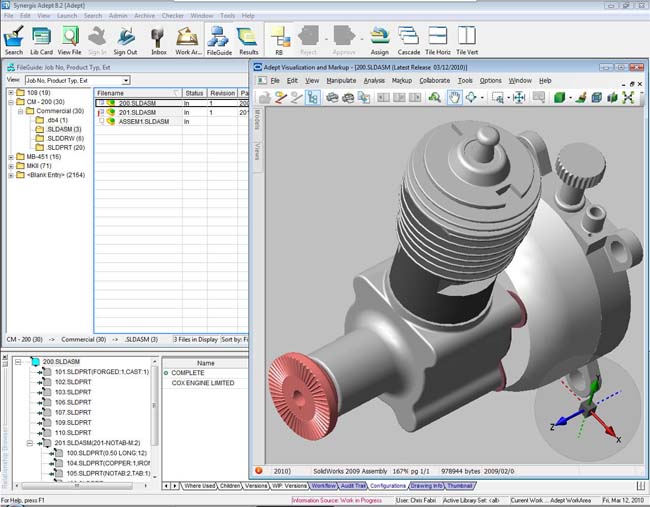The width and height of the screenshot is (650, 507).
Task: Click the rotate/orbit tool icon in viewer
Action: click(x=471, y=98)
